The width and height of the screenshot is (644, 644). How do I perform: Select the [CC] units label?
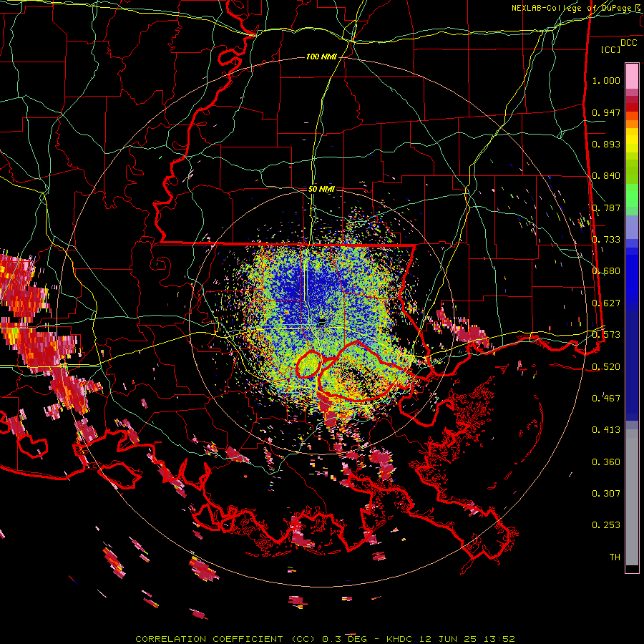(x=610, y=49)
